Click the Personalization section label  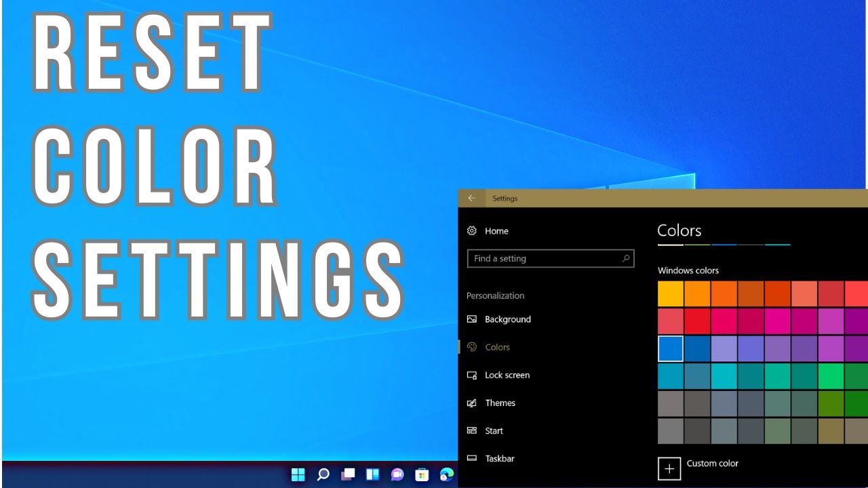[496, 296]
